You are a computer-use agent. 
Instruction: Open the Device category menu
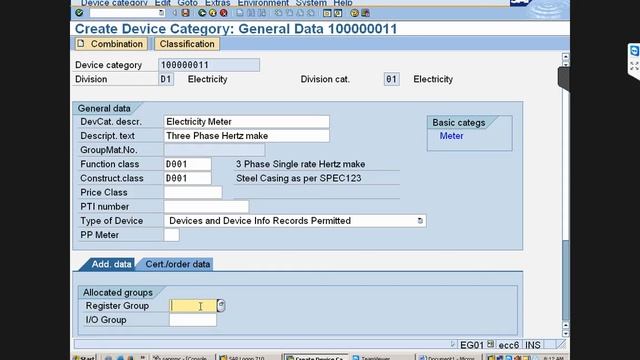click(x=114, y=3)
